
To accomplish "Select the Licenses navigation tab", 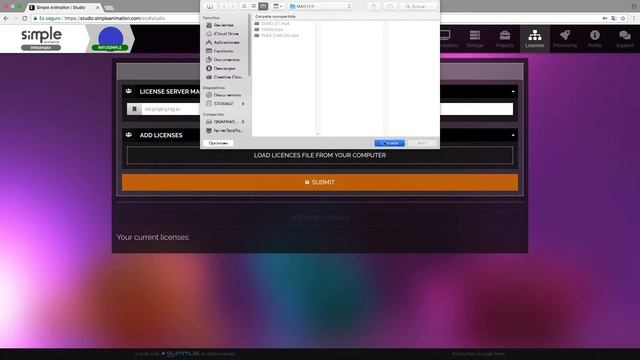I will point(535,39).
